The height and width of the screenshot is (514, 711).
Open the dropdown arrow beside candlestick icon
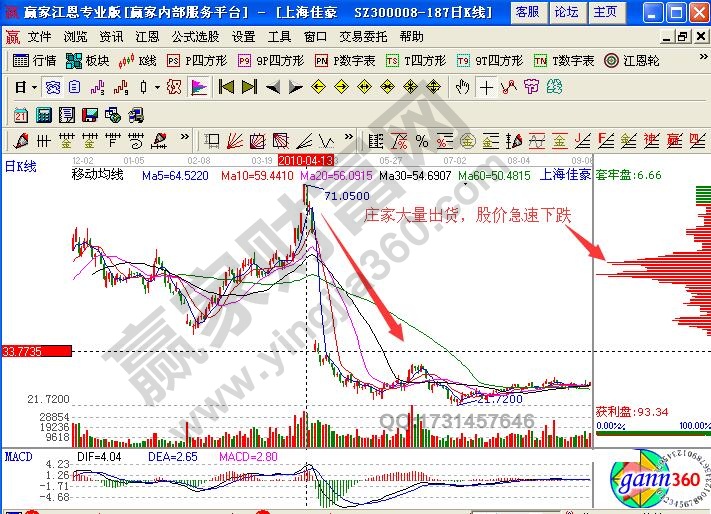[157, 87]
